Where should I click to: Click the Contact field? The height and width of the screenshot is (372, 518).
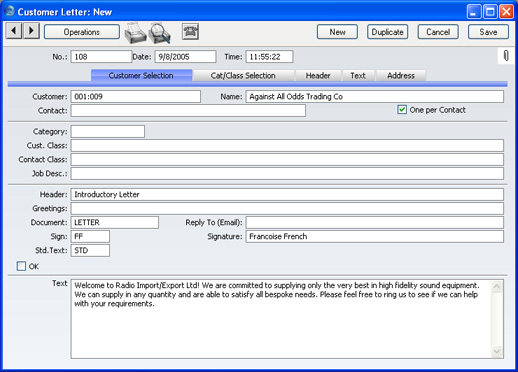pyautogui.click(x=188, y=111)
